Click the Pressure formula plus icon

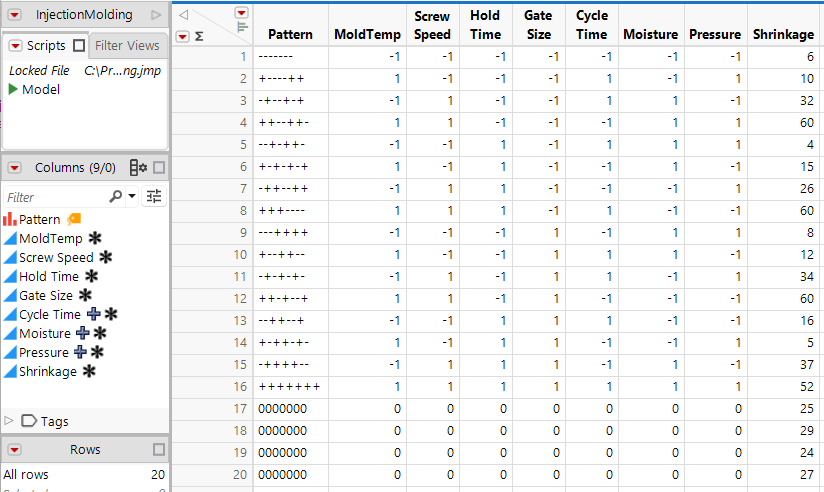coord(80,352)
